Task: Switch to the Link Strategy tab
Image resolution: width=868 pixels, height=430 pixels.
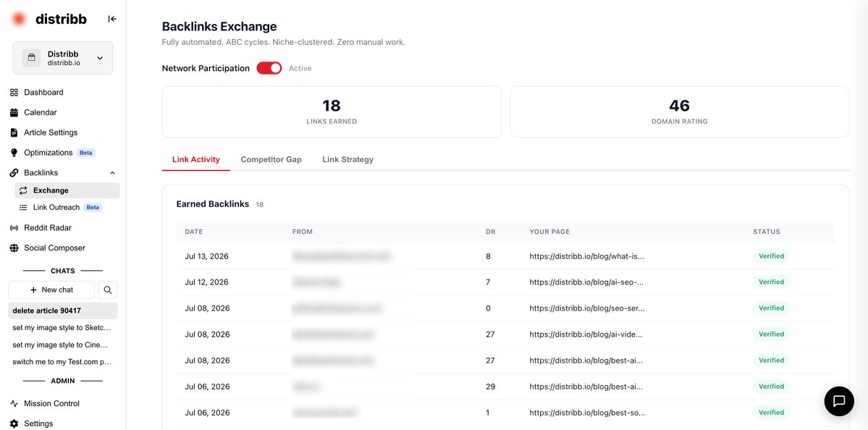Action: point(347,159)
